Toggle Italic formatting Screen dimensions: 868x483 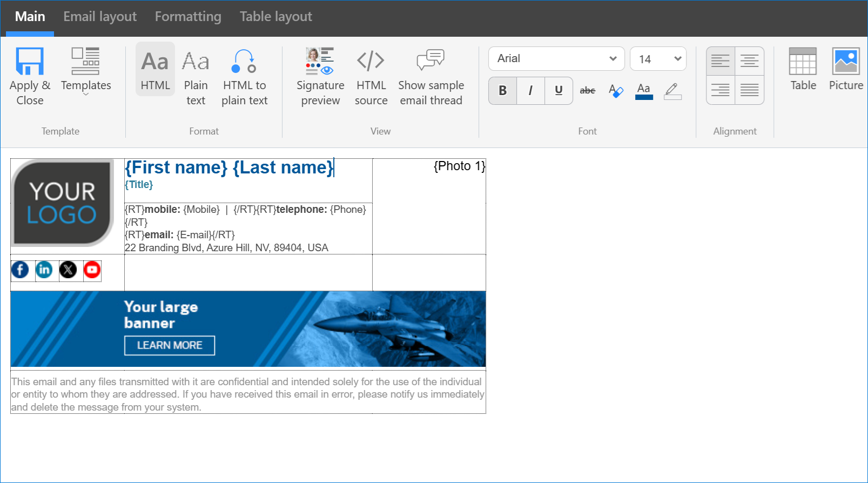click(x=530, y=90)
